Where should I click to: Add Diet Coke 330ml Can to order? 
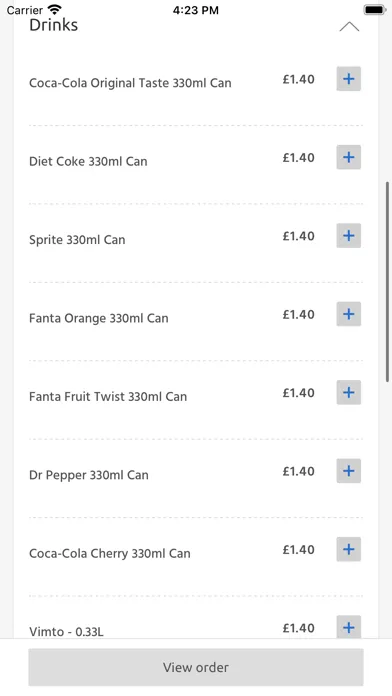[x=348, y=157]
